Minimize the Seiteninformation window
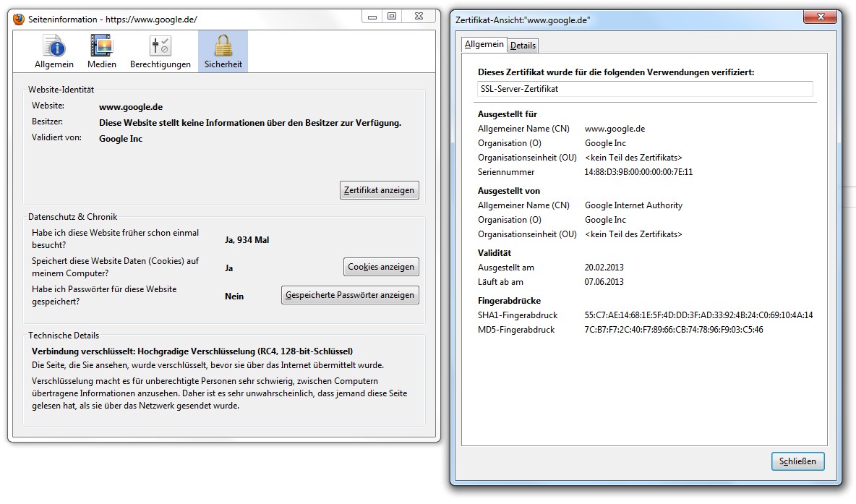The width and height of the screenshot is (856, 504). point(372,17)
